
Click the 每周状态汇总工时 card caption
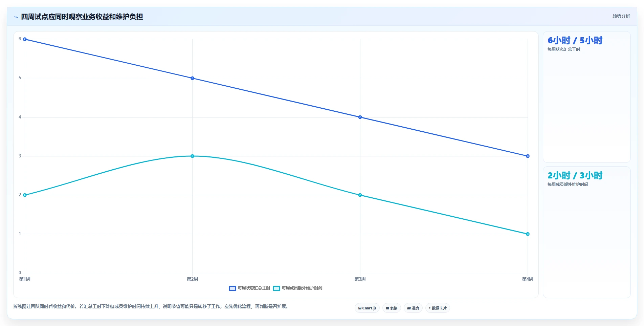click(x=564, y=49)
